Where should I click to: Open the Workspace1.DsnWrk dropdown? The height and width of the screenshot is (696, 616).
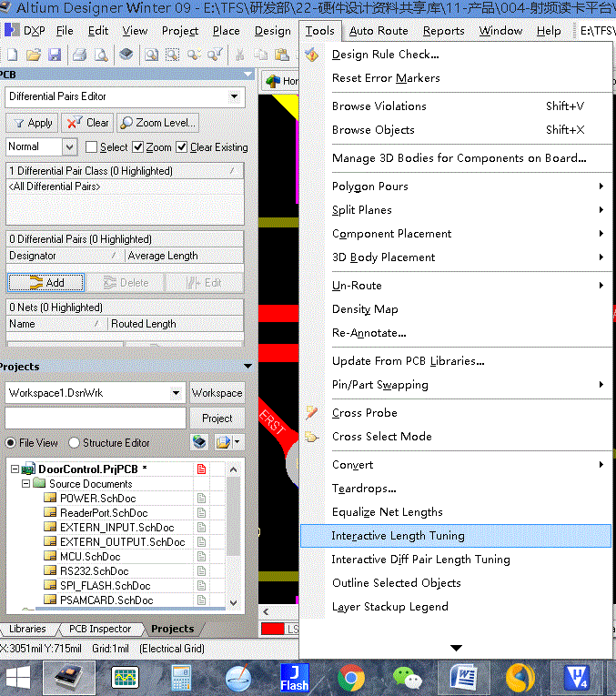pos(176,393)
